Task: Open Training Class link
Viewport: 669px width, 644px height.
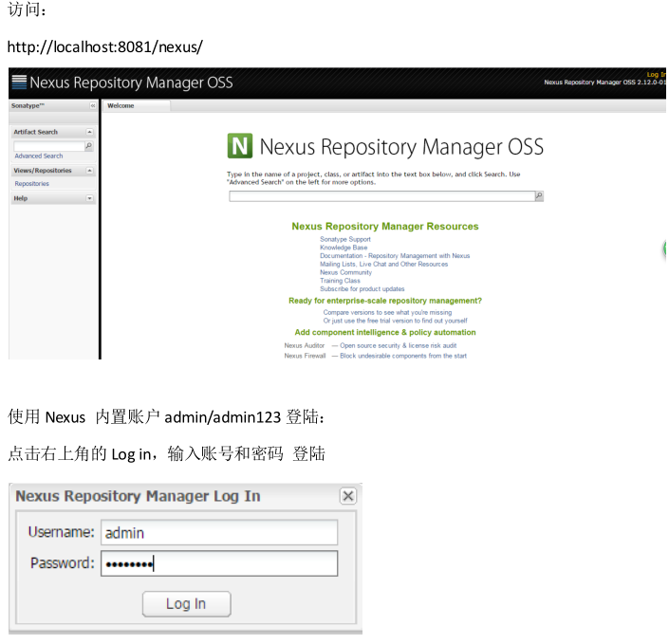Action: [340, 281]
